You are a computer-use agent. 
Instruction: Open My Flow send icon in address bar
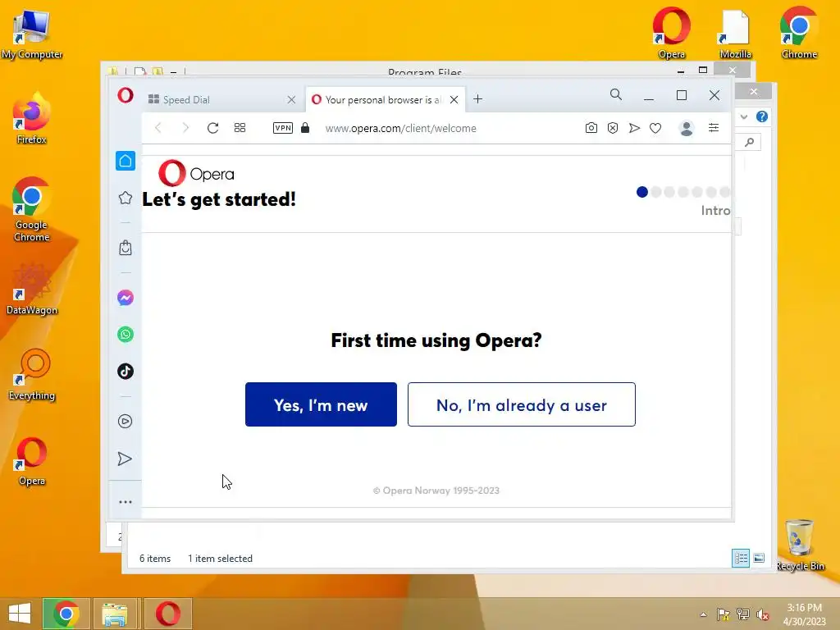click(634, 128)
